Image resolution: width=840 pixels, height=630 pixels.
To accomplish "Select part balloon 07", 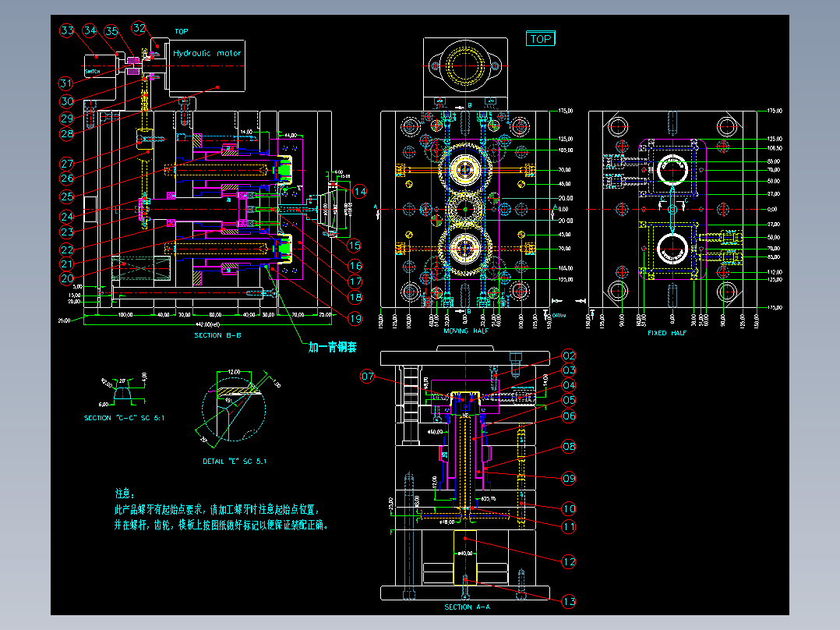I will (x=368, y=376).
